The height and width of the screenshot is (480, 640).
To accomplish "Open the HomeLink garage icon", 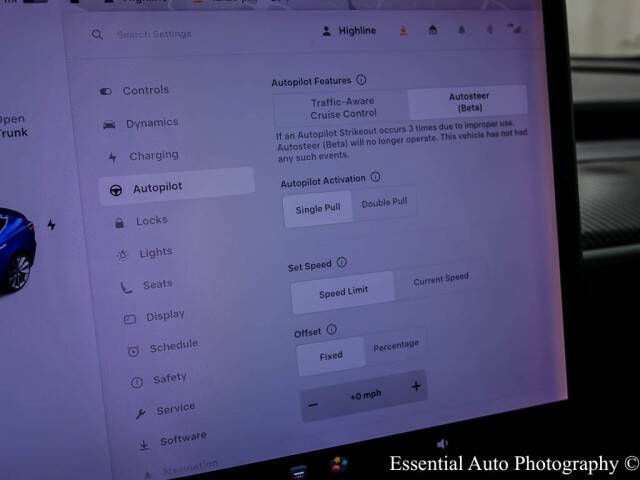I will pos(433,30).
